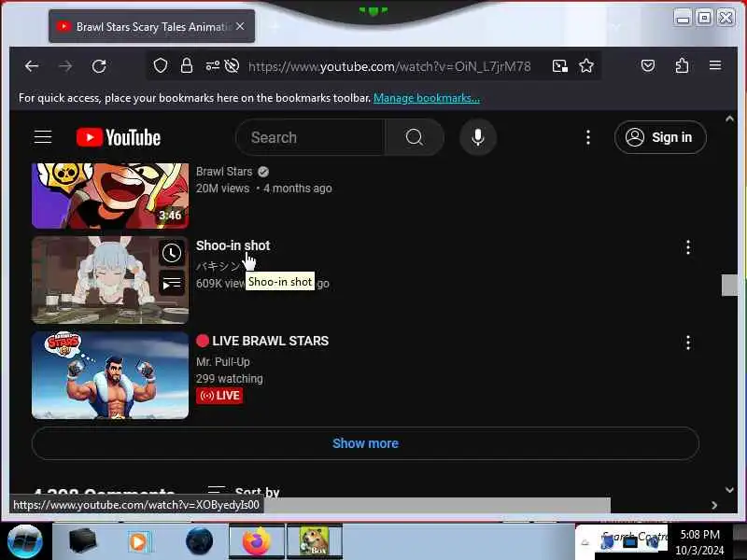Open Firefox from the taskbar
Screen dimensions: 747x560
(x=257, y=541)
